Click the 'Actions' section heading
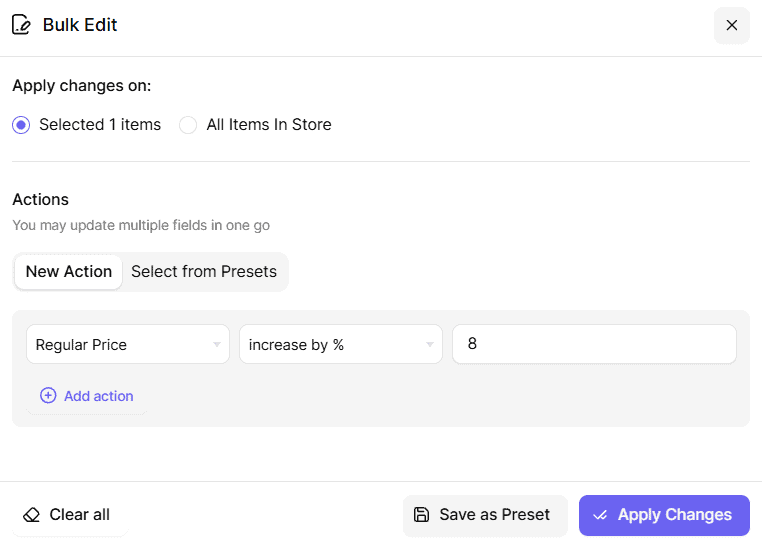Viewport: 762px width, 541px height. 40,199
